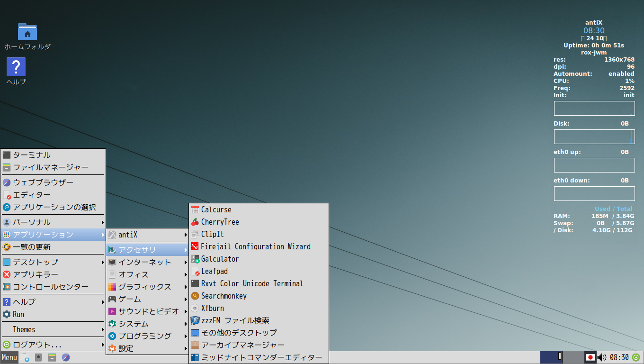
Task: Expand the デスクトップ submenu
Action: [53, 262]
